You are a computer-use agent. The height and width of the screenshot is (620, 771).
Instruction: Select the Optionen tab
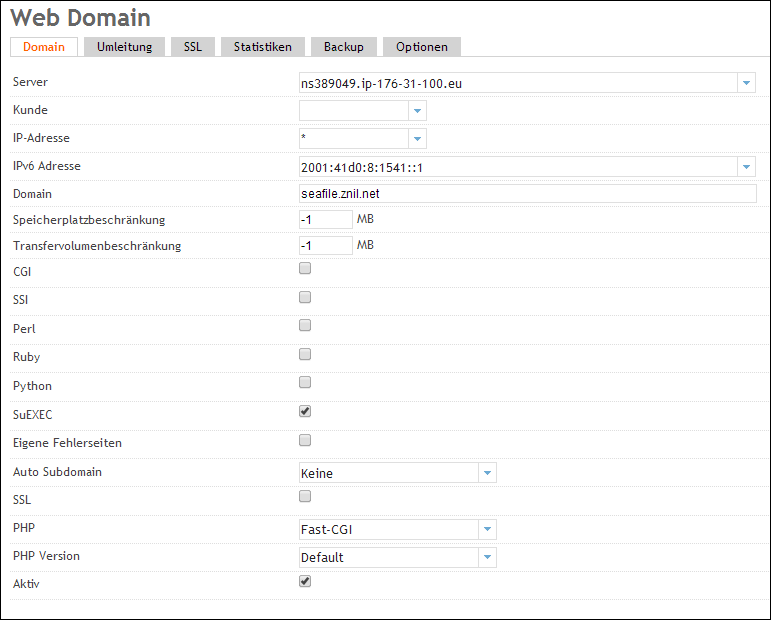pos(421,47)
